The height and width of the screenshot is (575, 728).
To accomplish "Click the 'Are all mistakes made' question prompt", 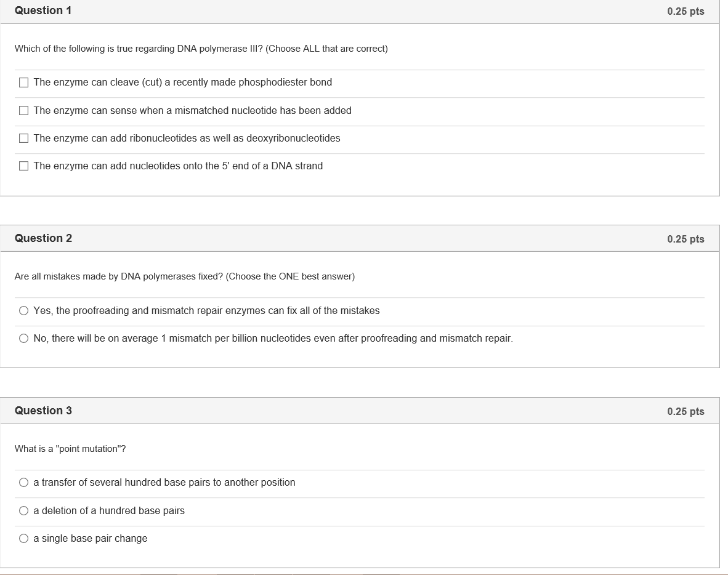I will pos(184,276).
